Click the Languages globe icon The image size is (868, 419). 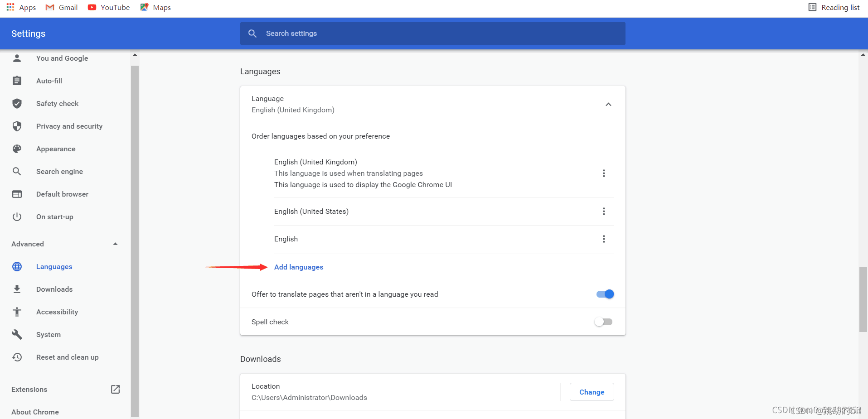tap(17, 267)
